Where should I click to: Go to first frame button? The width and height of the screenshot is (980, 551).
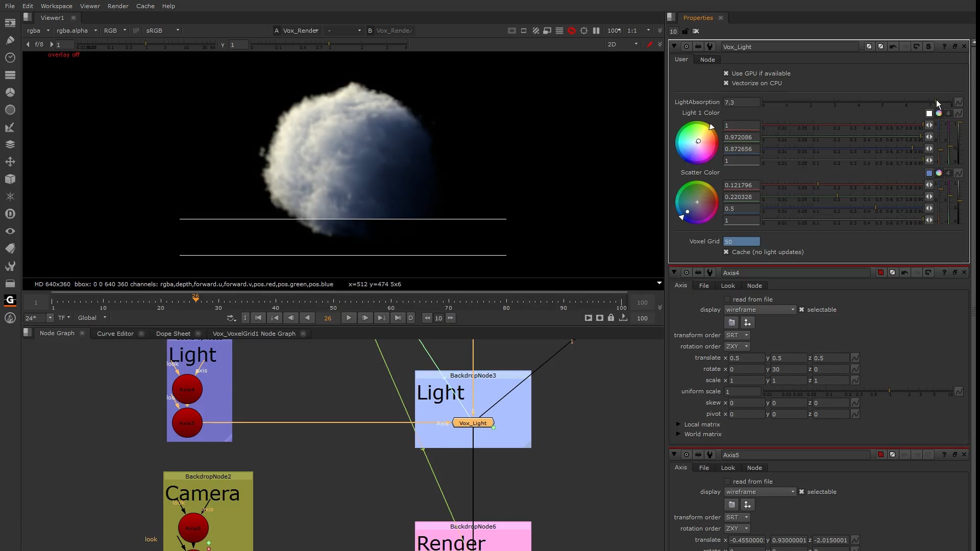[258, 318]
